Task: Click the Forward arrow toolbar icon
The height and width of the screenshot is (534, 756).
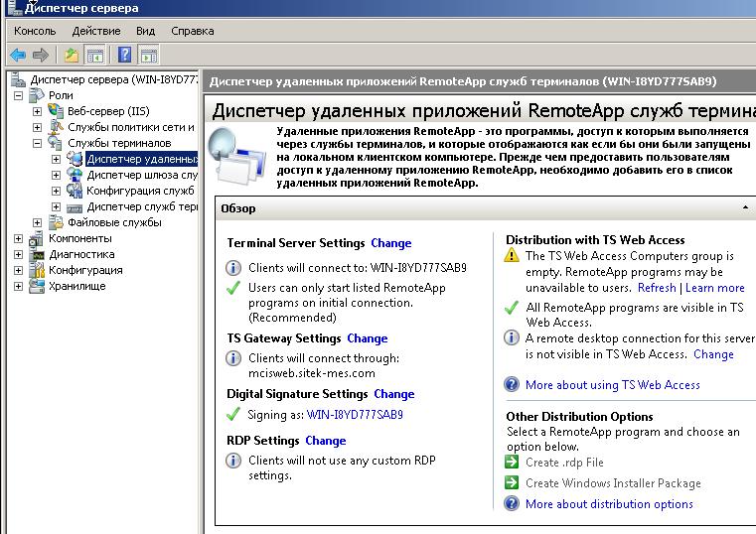Action: pyautogui.click(x=41, y=55)
